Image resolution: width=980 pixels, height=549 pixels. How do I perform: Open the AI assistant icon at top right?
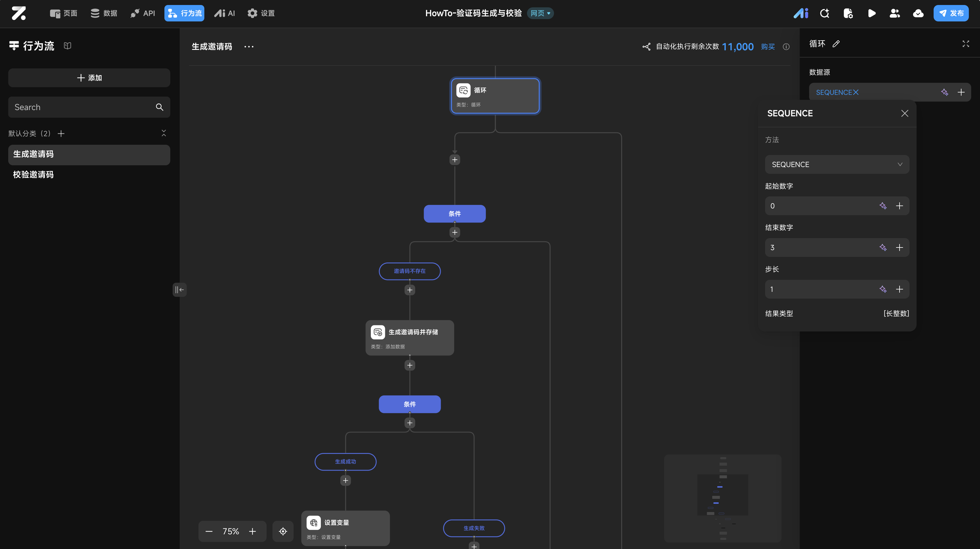pos(801,13)
